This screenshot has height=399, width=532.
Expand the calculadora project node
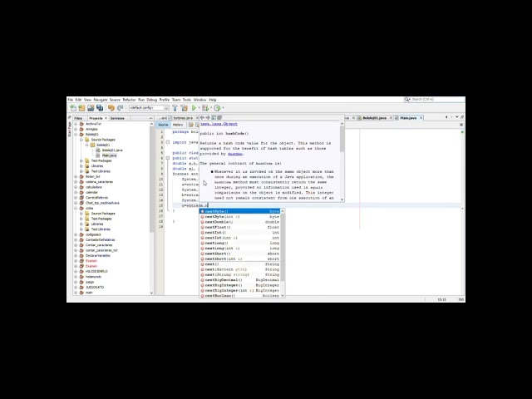pyautogui.click(x=76, y=187)
